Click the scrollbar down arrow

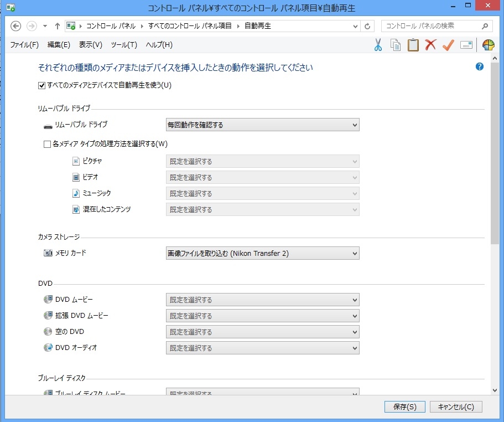pyautogui.click(x=495, y=390)
